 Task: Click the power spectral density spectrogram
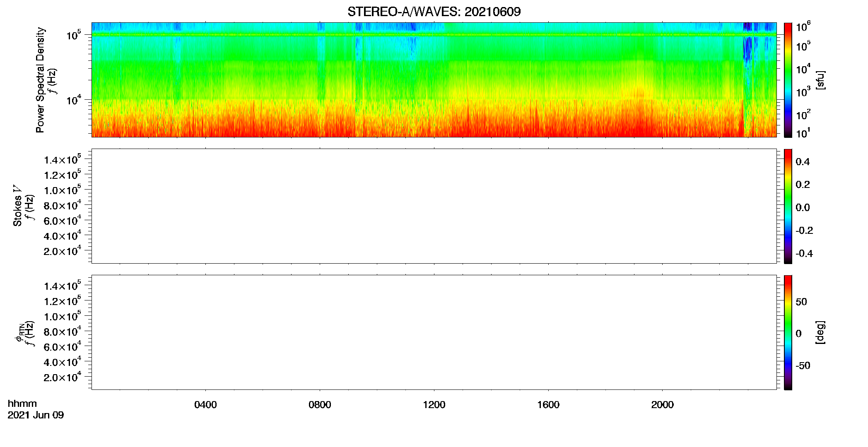tap(434, 80)
